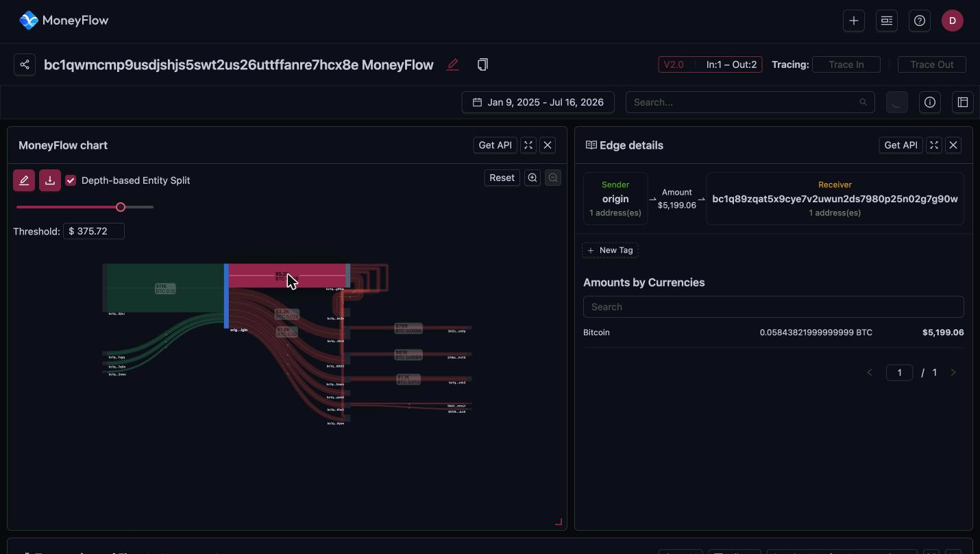Expand Edge details panel to fullscreen

934,145
